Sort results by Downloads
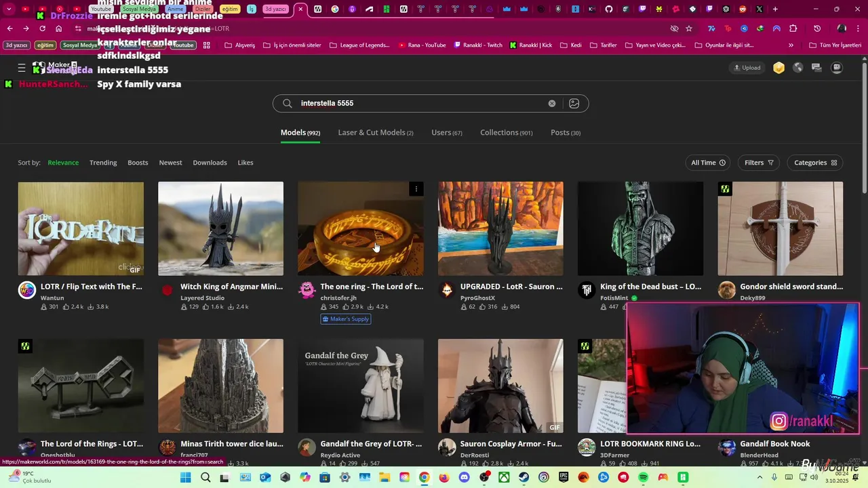 click(210, 163)
